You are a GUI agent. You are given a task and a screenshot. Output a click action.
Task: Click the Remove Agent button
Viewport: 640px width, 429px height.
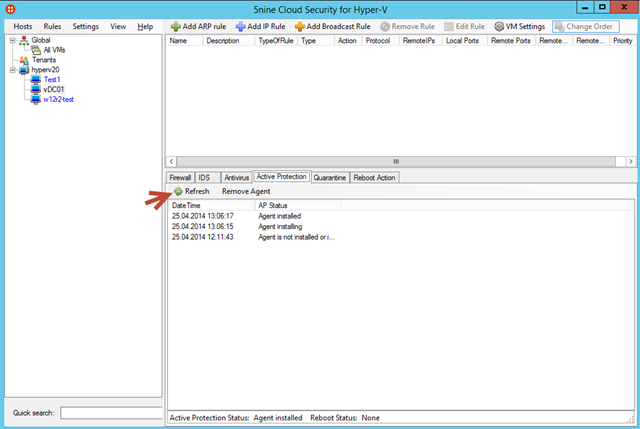[246, 191]
